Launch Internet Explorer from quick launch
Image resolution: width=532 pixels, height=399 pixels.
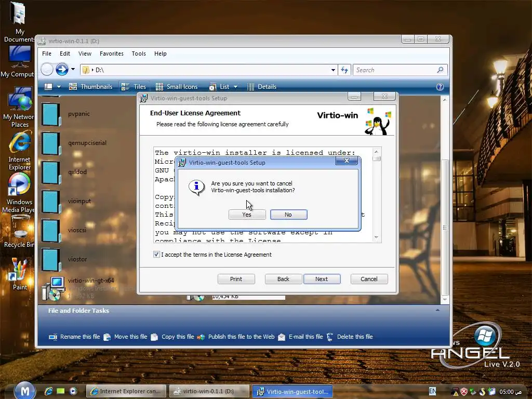point(48,391)
